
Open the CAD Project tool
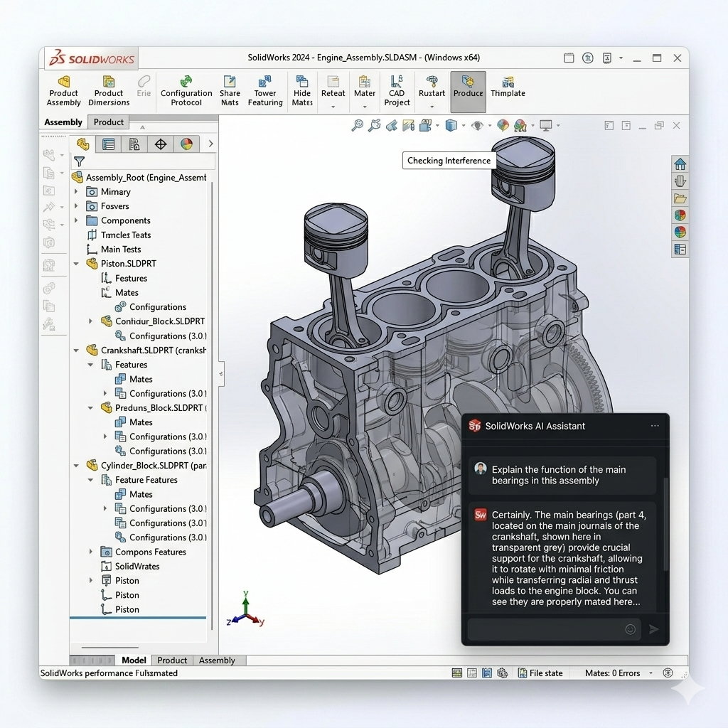point(397,92)
